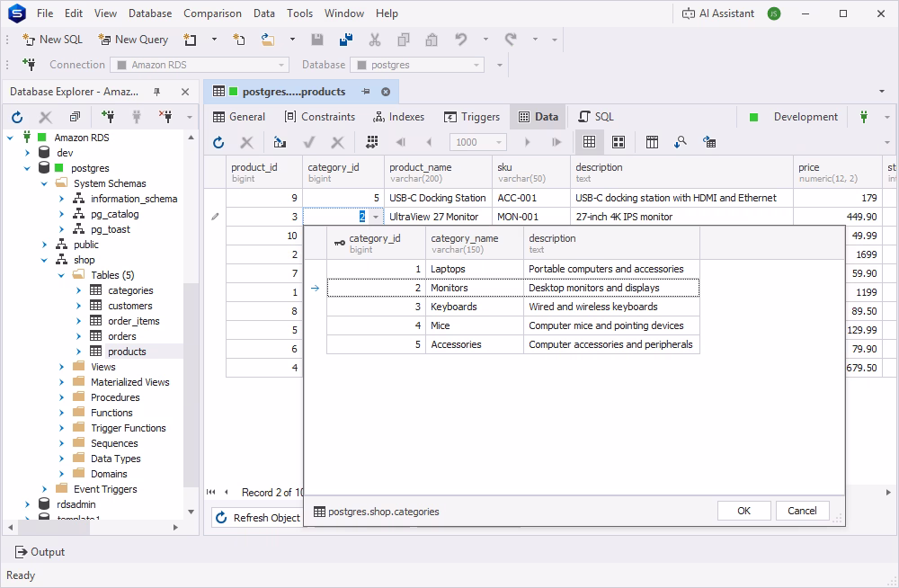
Task: Click the Save icon in main toolbar
Action: click(x=317, y=39)
